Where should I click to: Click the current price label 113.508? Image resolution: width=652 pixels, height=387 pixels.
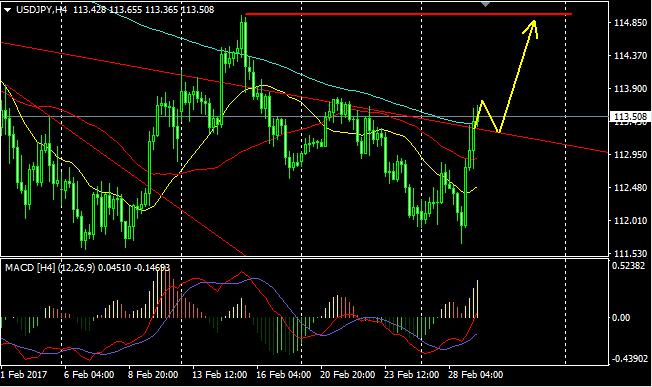(x=630, y=117)
